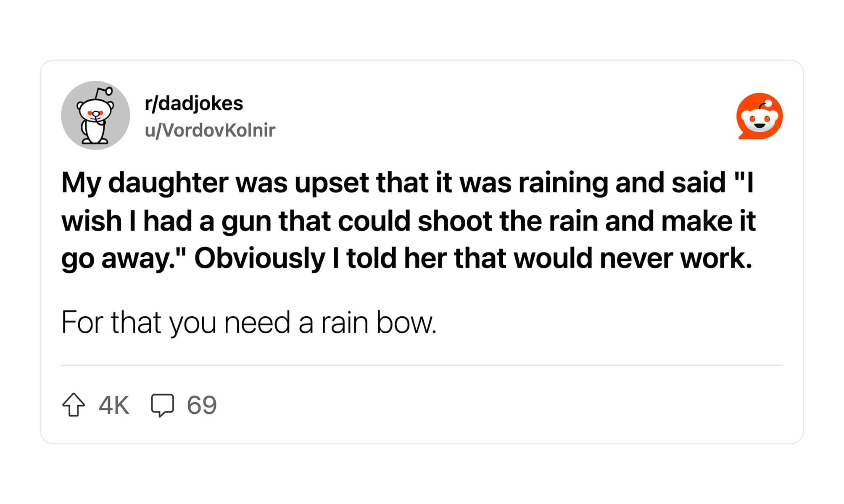Viewport: 844px width, 504px height.
Task: Click the word "Obviously" in the title
Action: point(259,258)
